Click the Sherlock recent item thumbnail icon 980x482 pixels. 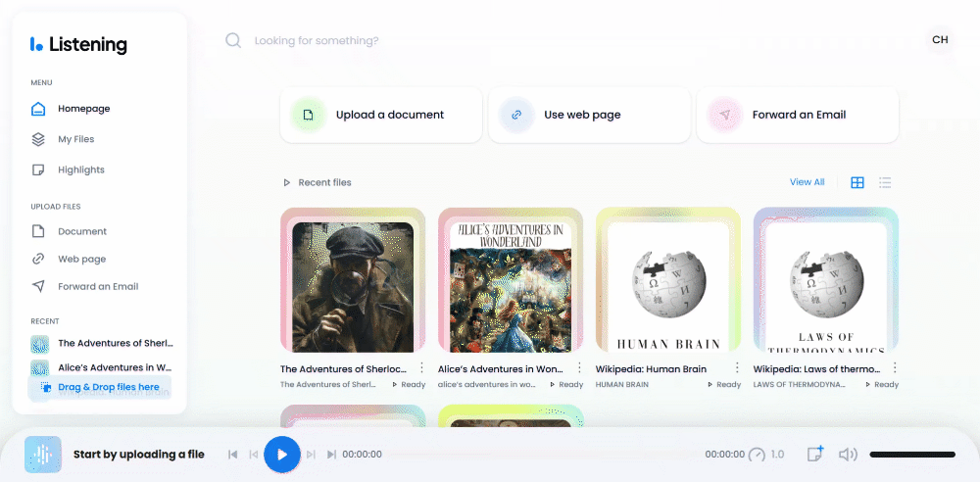coord(40,344)
